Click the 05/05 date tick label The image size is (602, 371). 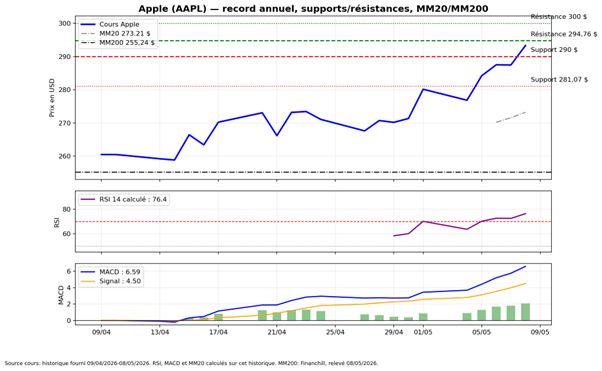click(x=481, y=332)
